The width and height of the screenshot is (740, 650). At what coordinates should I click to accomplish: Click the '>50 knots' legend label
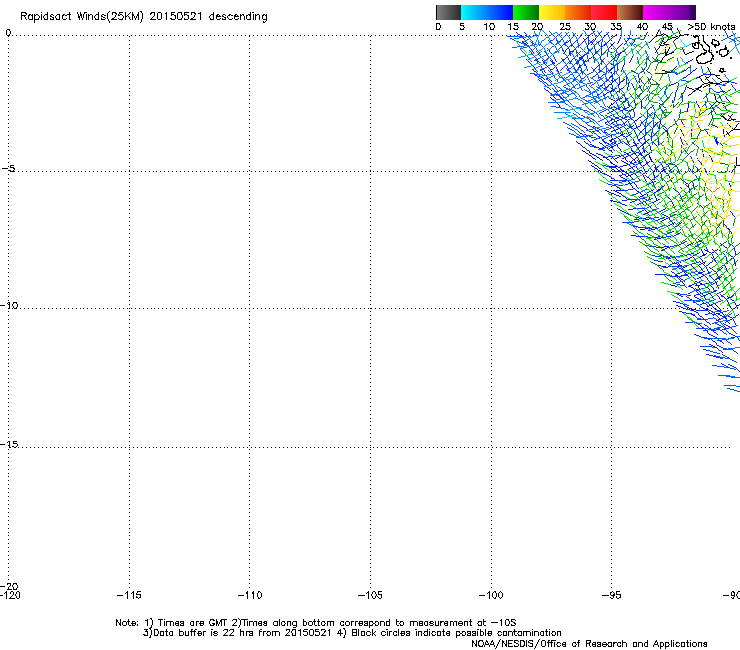[x=711, y=27]
